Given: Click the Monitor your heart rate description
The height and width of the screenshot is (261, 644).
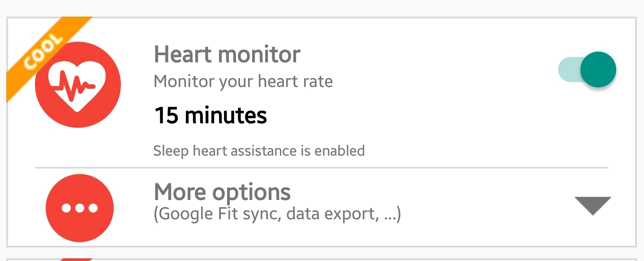Looking at the screenshot, I should 243,82.
